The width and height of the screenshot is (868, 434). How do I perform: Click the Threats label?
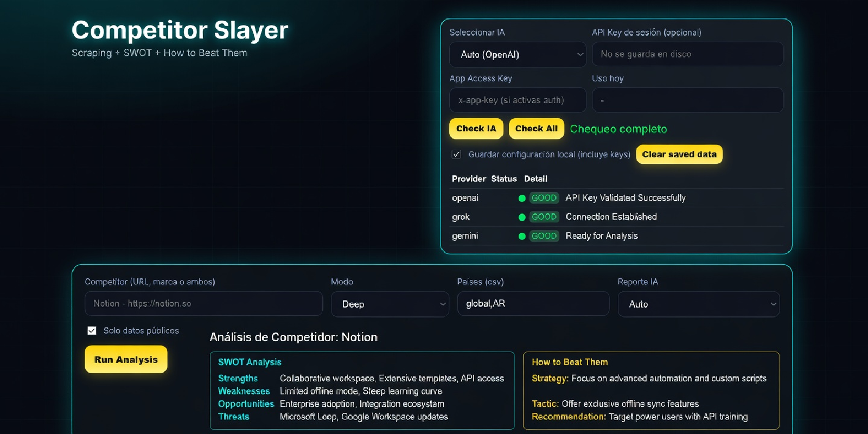click(233, 417)
